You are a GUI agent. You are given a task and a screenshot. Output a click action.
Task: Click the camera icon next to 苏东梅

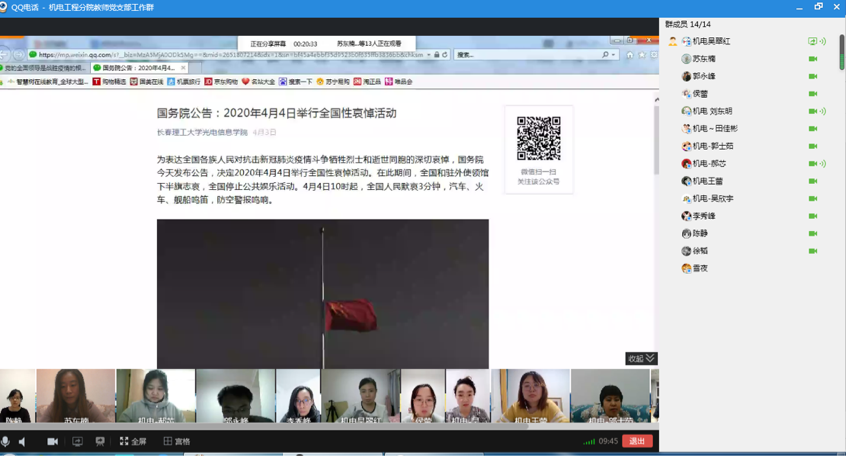tap(813, 59)
